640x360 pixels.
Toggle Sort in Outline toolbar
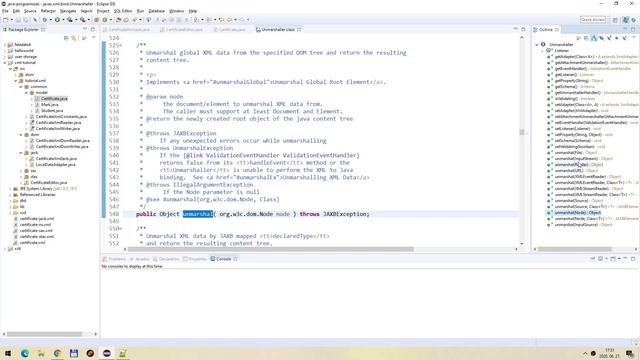click(x=593, y=38)
